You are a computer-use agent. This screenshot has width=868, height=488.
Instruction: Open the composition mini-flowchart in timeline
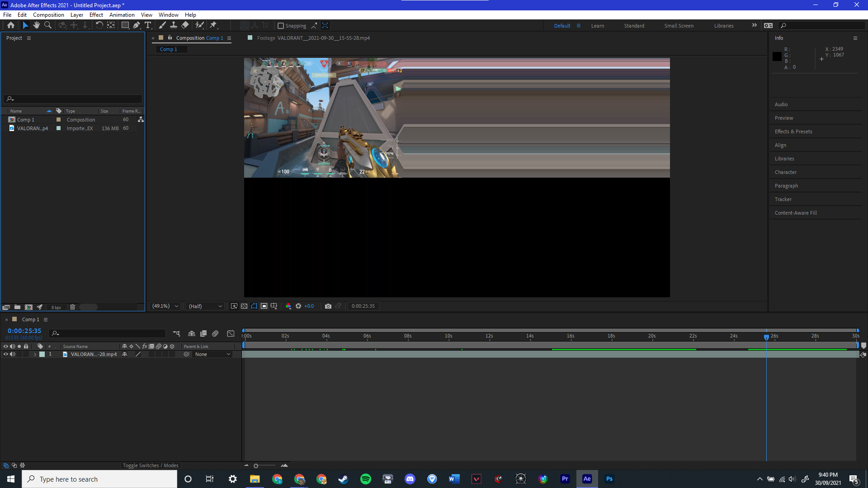pos(176,333)
